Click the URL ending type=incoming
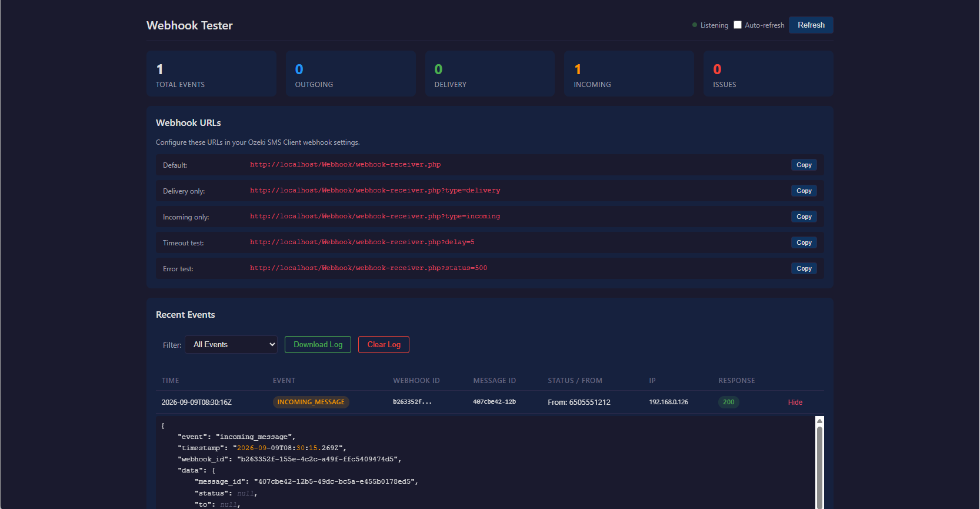Image resolution: width=980 pixels, height=509 pixels. pyautogui.click(x=375, y=216)
